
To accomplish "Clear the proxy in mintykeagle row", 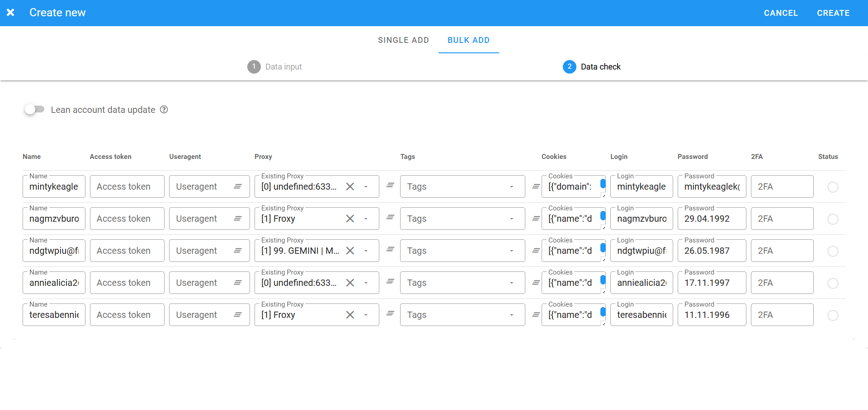I will pyautogui.click(x=350, y=186).
